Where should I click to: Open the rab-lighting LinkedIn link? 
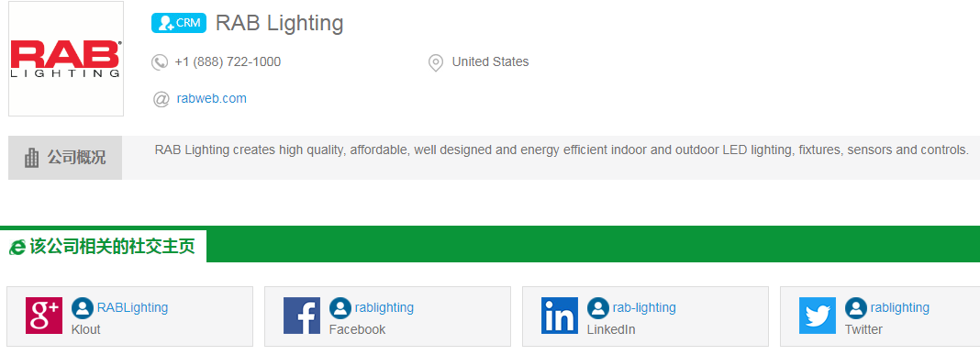644,307
